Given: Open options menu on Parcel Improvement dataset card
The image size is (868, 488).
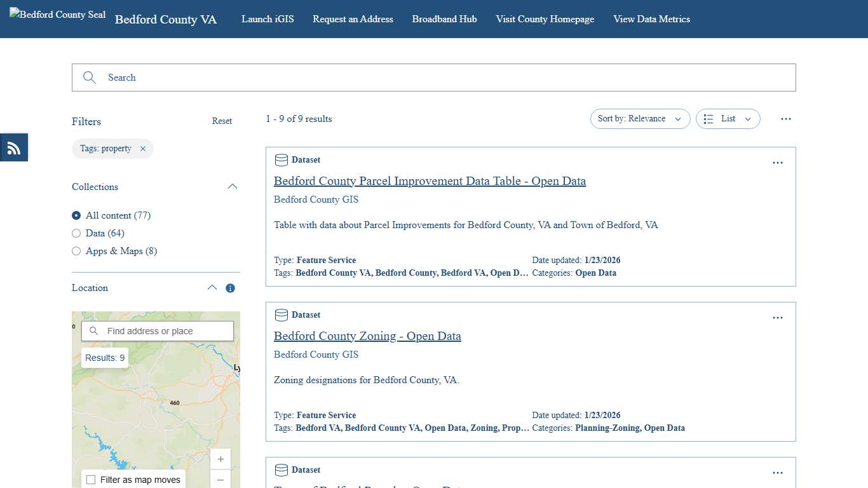Looking at the screenshot, I should (x=778, y=163).
